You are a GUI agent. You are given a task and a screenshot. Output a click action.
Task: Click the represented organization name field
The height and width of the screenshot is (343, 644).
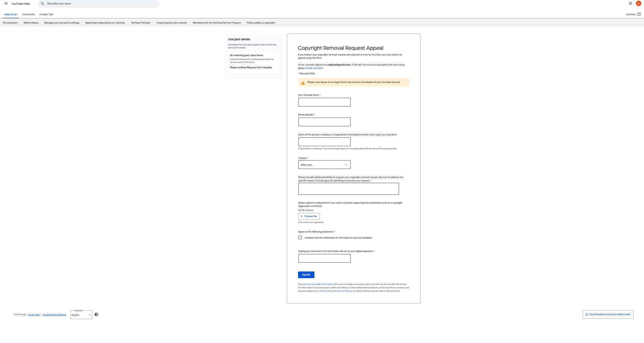(324, 142)
